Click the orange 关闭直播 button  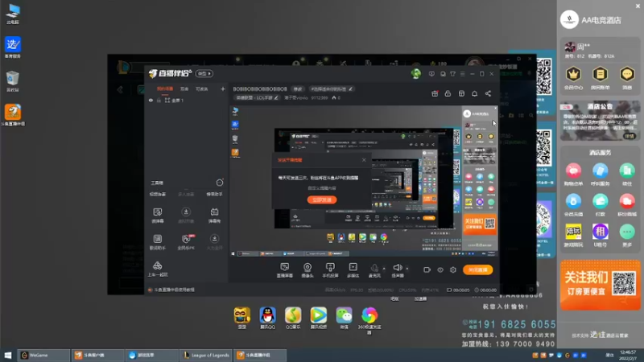[x=477, y=269]
